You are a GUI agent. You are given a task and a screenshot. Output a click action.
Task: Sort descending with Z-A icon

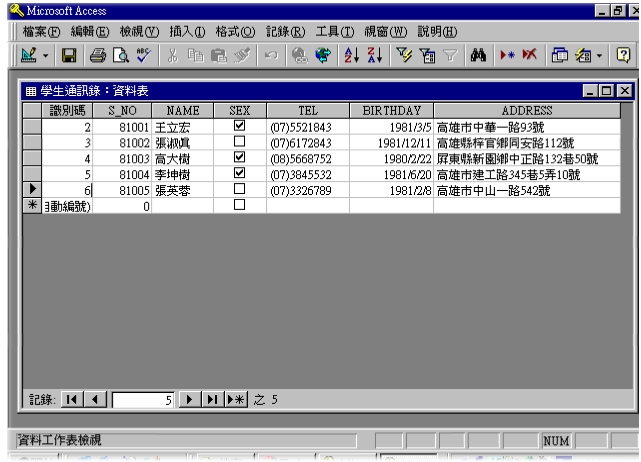click(x=375, y=55)
